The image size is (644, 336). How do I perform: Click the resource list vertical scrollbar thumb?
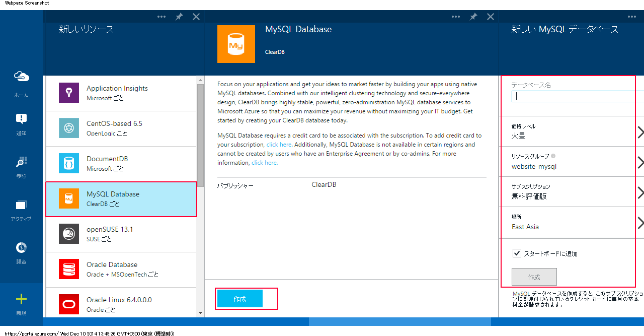pos(201,136)
